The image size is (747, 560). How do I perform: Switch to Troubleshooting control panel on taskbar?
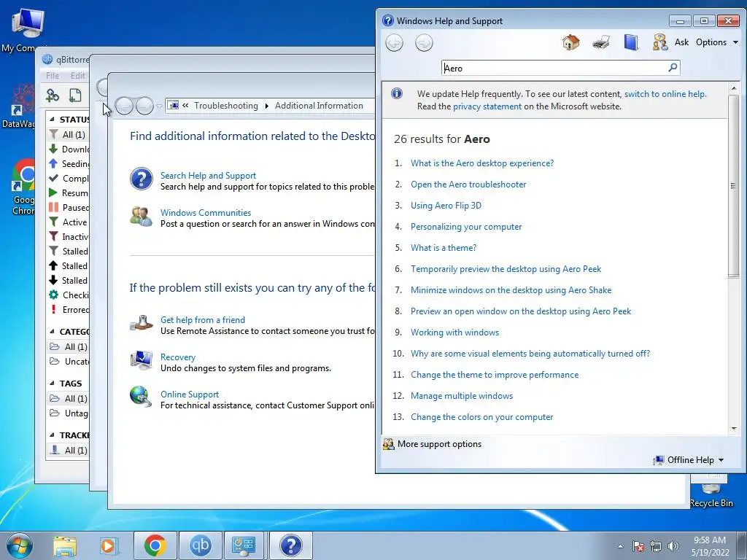click(x=244, y=545)
